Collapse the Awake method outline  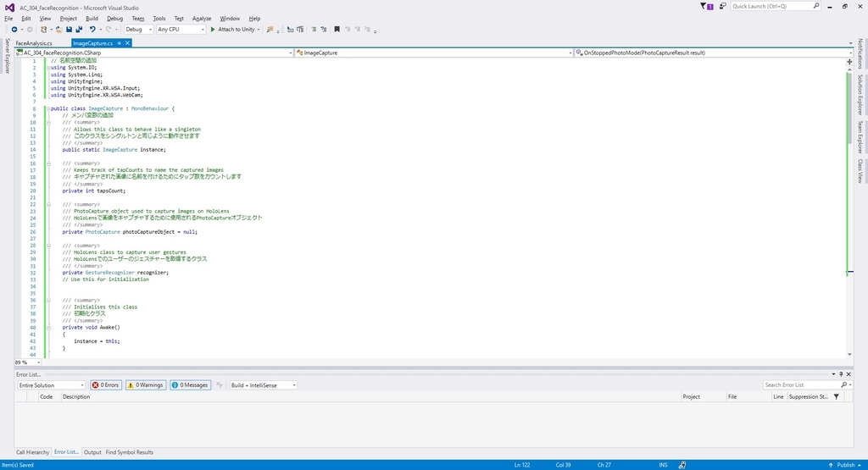(48, 328)
